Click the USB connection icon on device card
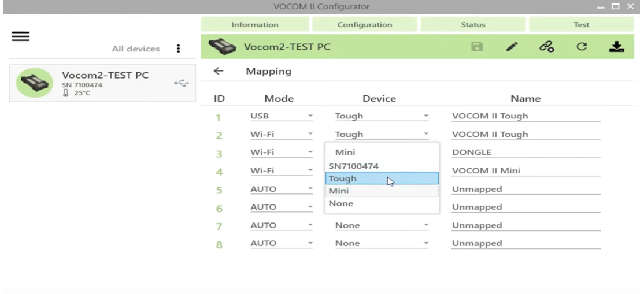644x294 pixels. 181,83
